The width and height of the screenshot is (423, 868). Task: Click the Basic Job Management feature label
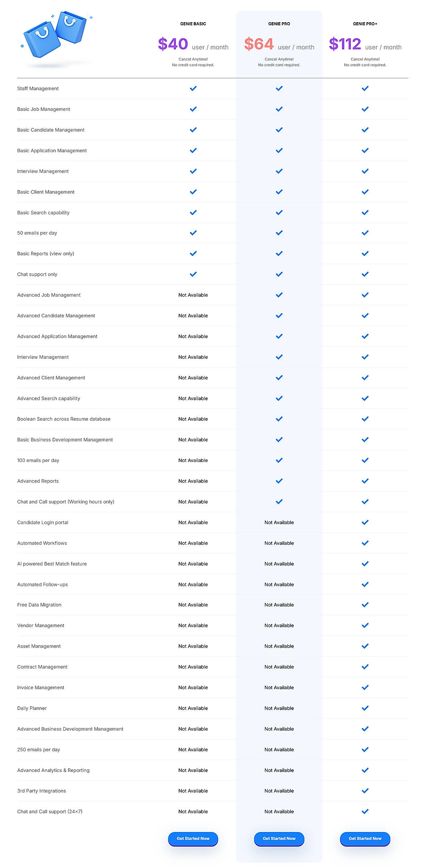(43, 109)
